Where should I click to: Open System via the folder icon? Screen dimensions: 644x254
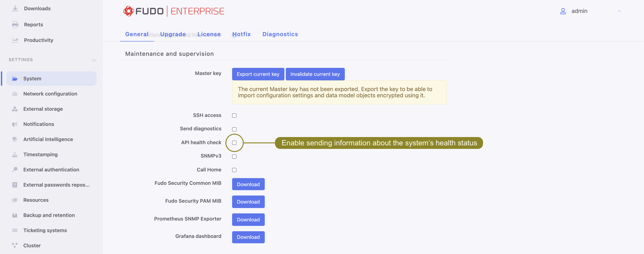click(x=15, y=78)
